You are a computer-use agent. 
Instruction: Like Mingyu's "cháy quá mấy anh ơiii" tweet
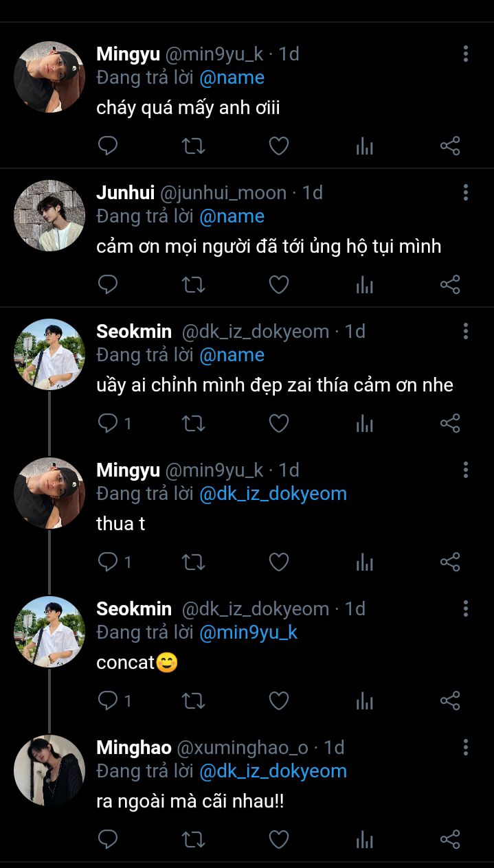point(278,146)
